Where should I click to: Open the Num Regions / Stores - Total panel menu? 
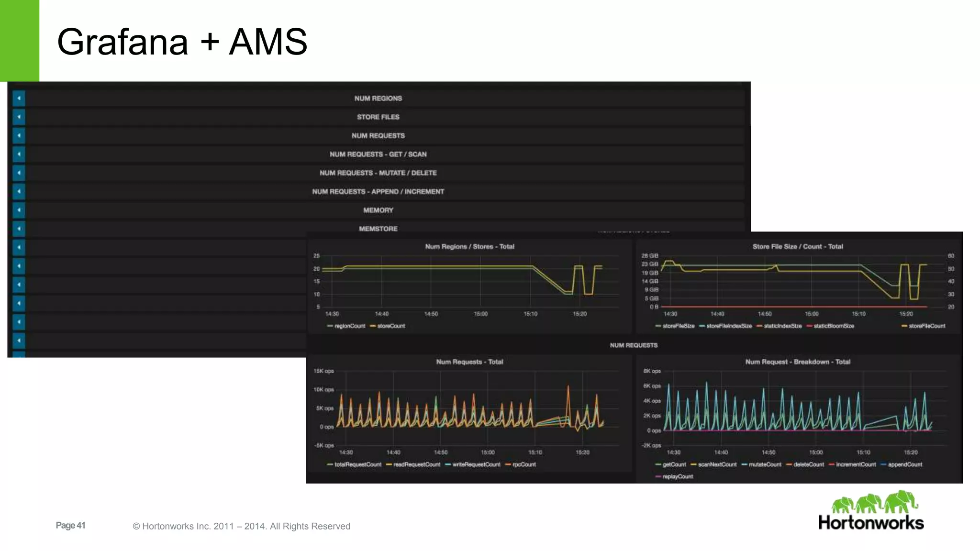469,246
